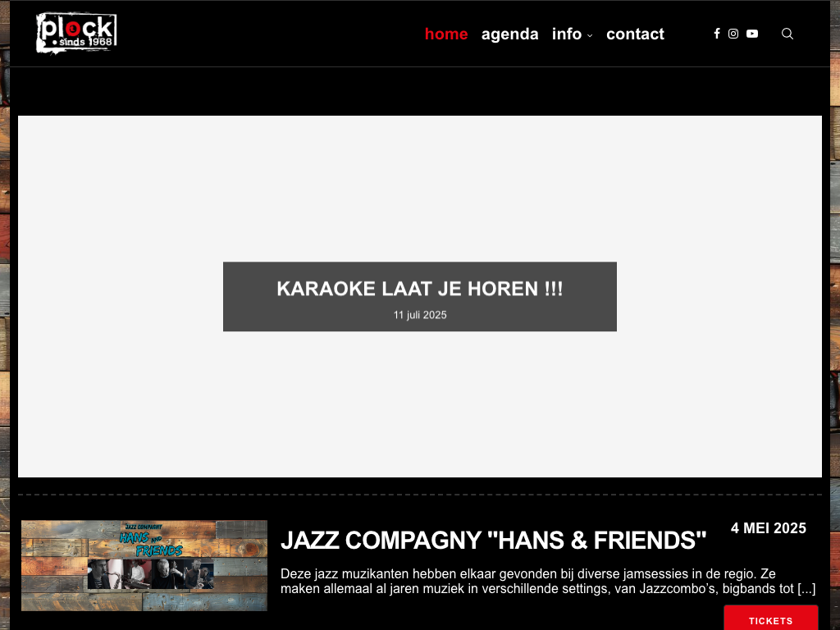The width and height of the screenshot is (840, 630).
Task: Open the jazz event description excerpt text
Action: click(548, 582)
